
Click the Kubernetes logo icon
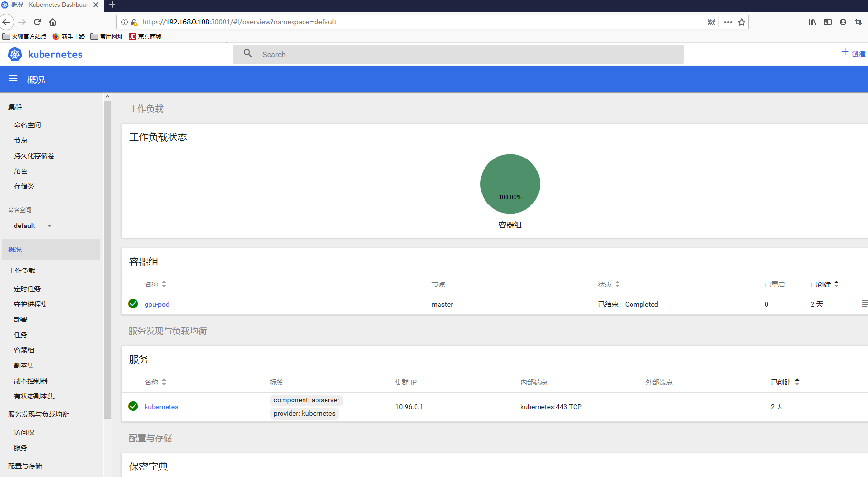pyautogui.click(x=15, y=55)
